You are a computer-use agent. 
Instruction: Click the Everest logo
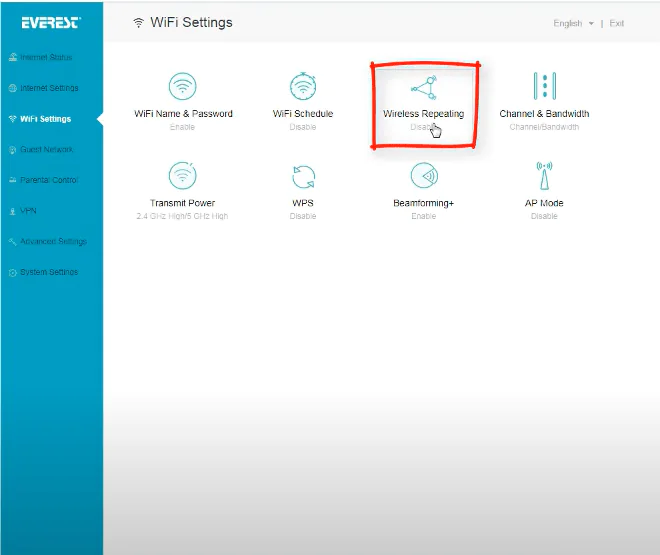51,22
